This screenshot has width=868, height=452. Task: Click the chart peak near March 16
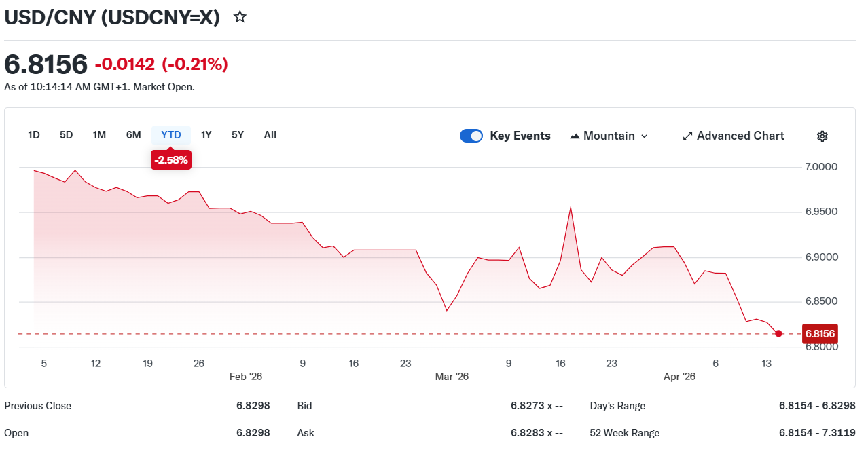point(571,207)
